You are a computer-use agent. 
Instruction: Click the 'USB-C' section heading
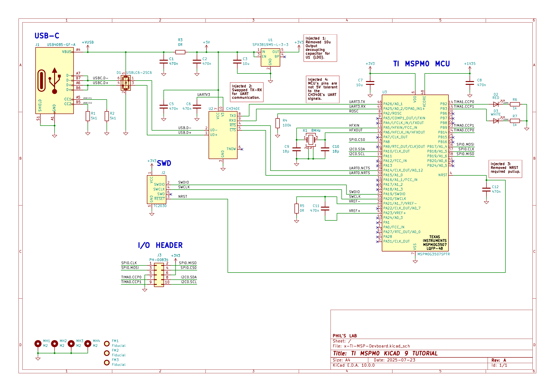click(x=47, y=36)
